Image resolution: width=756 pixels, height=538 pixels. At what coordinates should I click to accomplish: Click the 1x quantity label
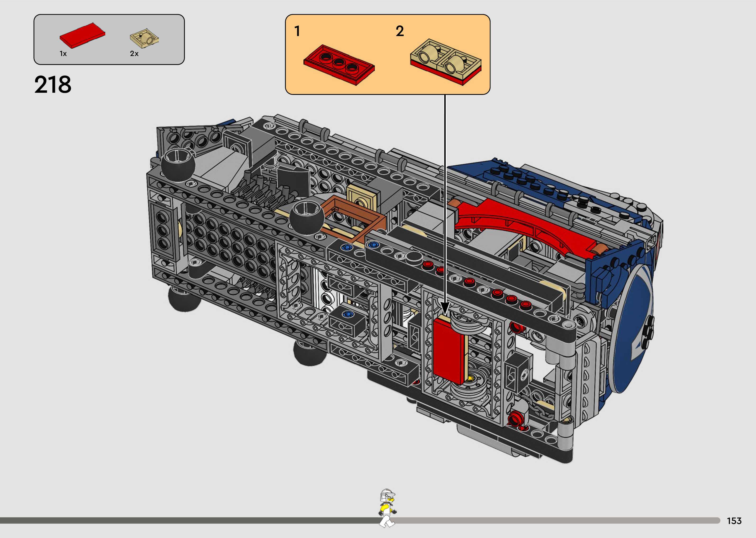tap(63, 54)
